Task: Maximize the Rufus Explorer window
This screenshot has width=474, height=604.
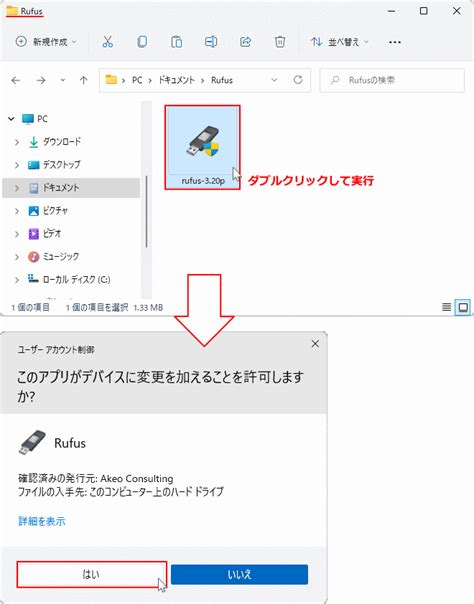Action: [x=424, y=11]
